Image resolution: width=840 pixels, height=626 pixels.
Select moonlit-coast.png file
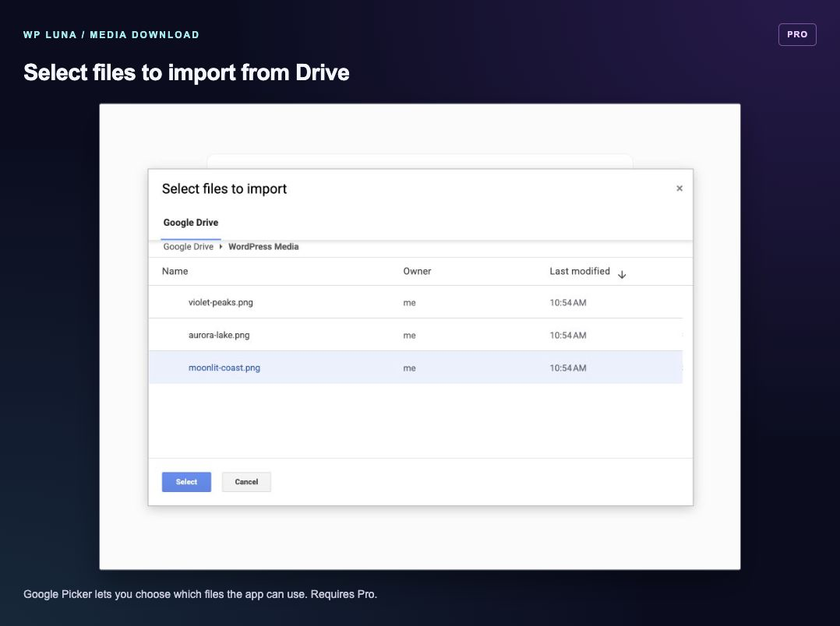(x=416, y=368)
